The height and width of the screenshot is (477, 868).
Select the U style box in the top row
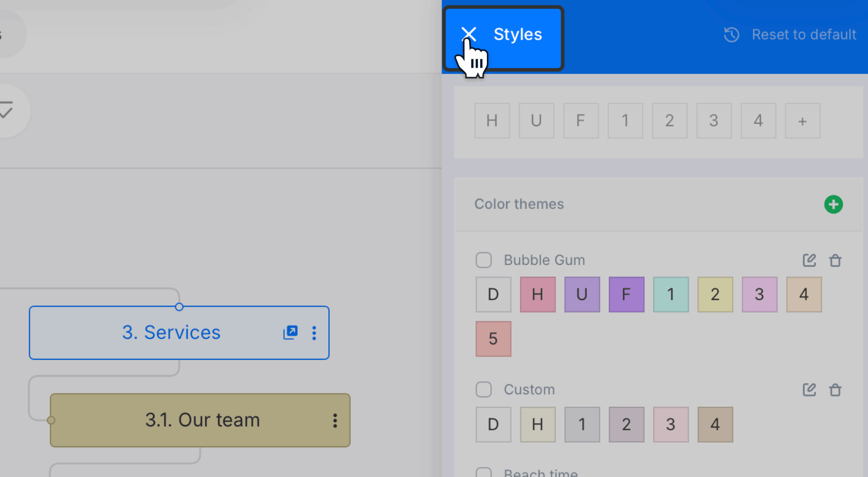click(x=536, y=121)
